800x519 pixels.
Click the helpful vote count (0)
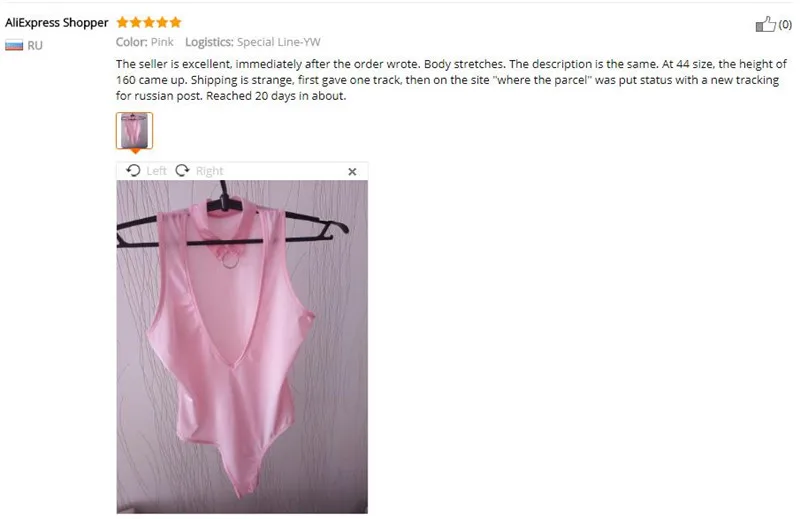pyautogui.click(x=785, y=24)
